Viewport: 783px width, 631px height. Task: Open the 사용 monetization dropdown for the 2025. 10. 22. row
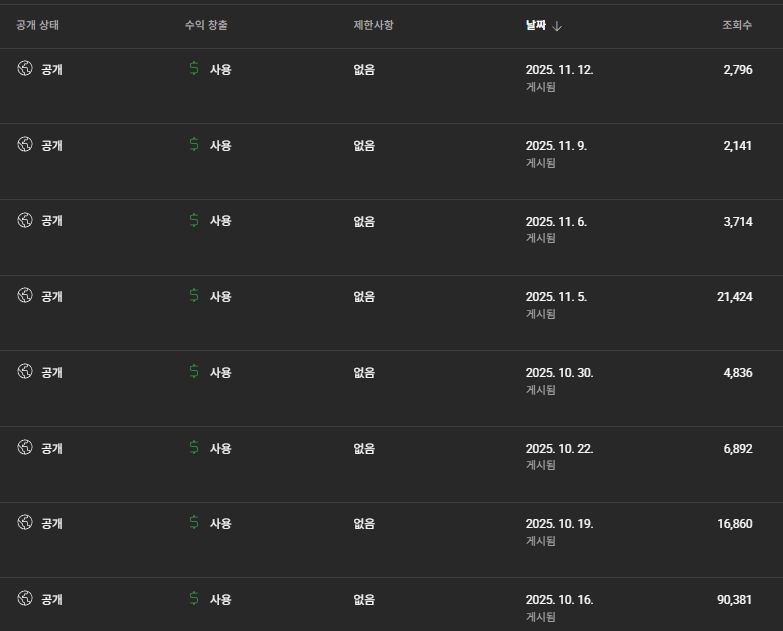pos(220,448)
